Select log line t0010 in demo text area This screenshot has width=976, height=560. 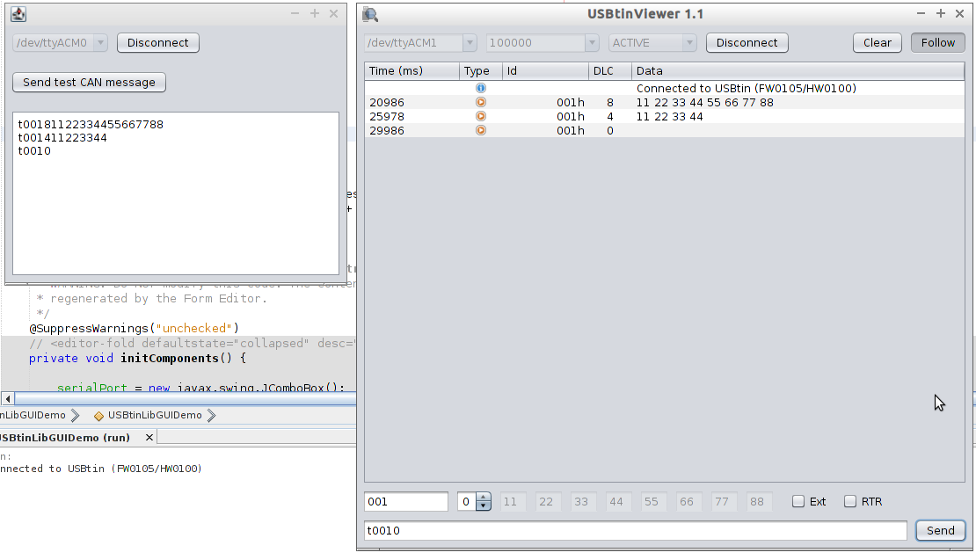[34, 150]
